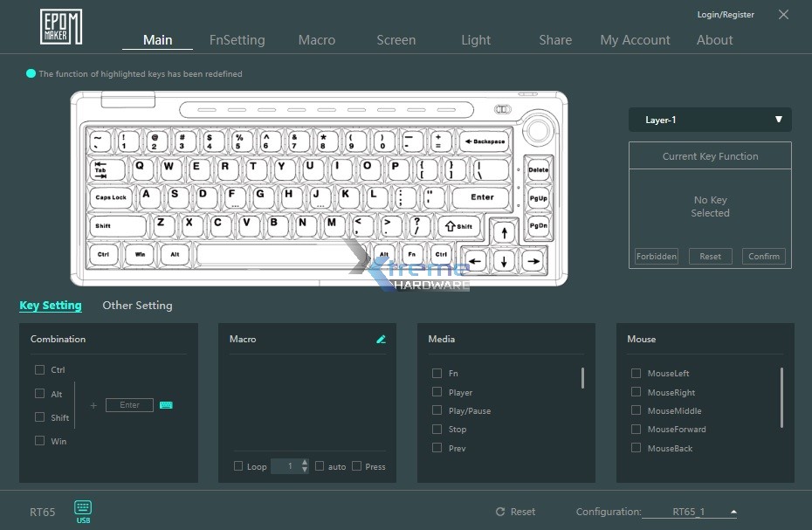Click the Macro edit pencil icon
Image resolution: width=812 pixels, height=530 pixels.
pyautogui.click(x=380, y=340)
